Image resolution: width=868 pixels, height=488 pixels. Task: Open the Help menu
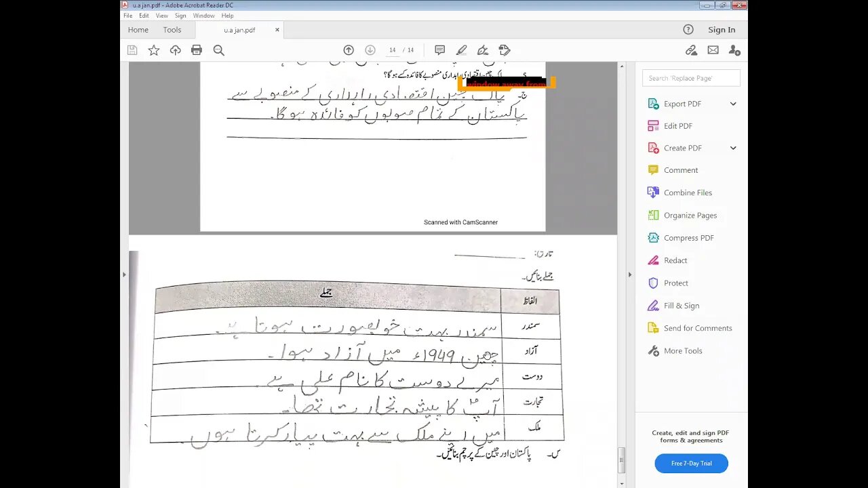pyautogui.click(x=227, y=16)
